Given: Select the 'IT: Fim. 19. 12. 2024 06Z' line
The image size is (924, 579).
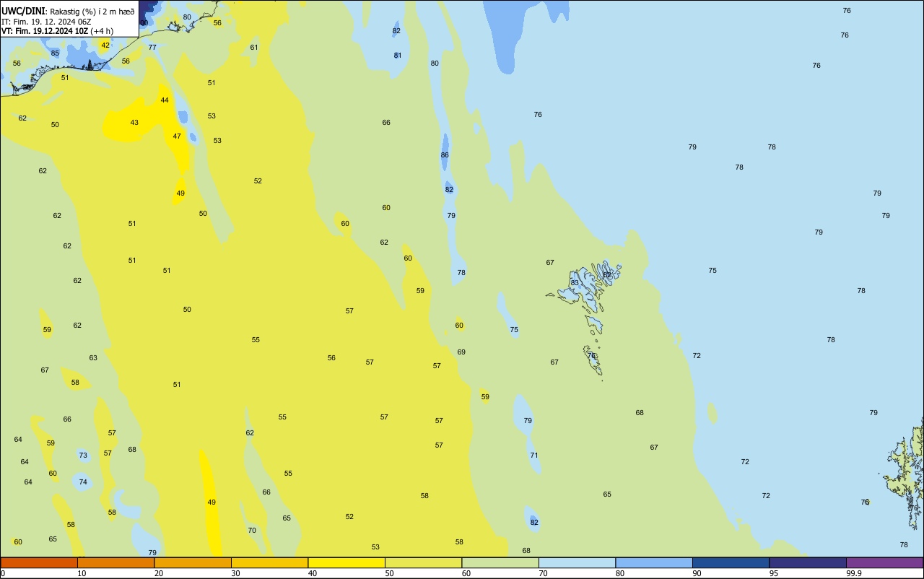Looking at the screenshot, I should click(46, 22).
